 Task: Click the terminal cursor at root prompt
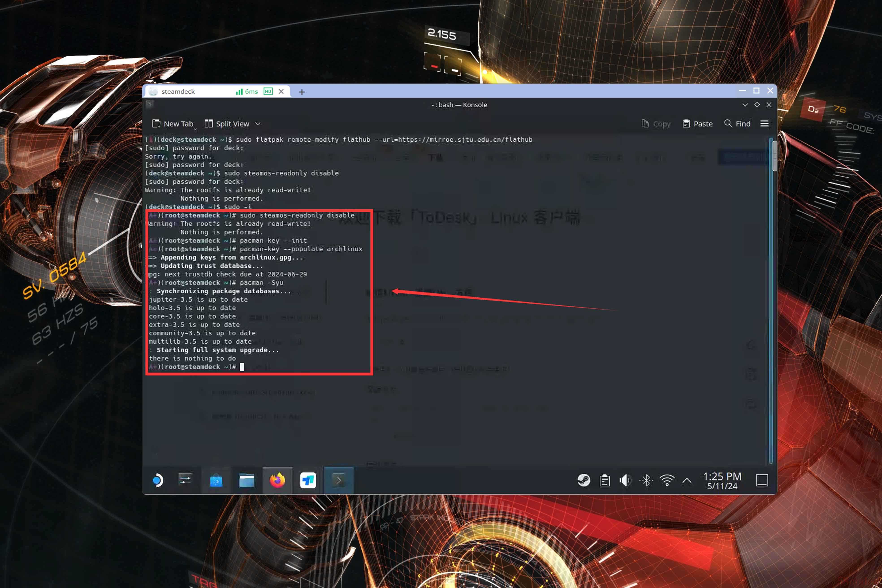[x=242, y=367]
